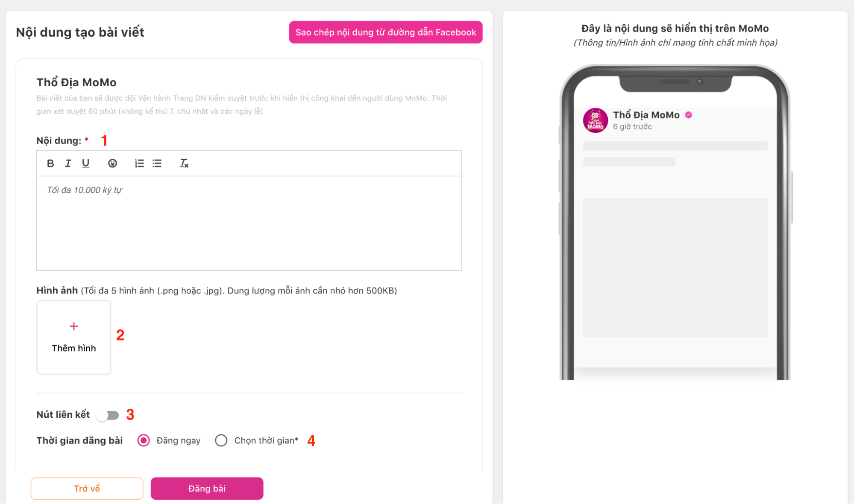
Task: Click the Unordered list icon
Action: [156, 163]
